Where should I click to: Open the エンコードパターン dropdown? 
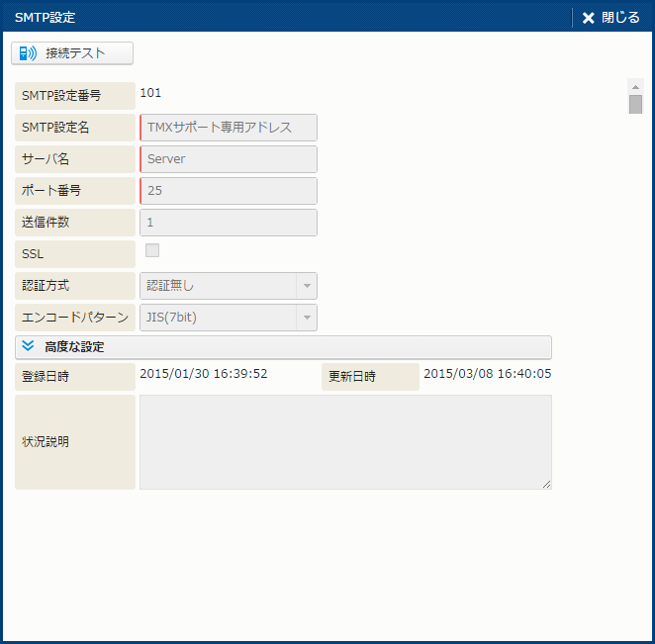pos(307,318)
